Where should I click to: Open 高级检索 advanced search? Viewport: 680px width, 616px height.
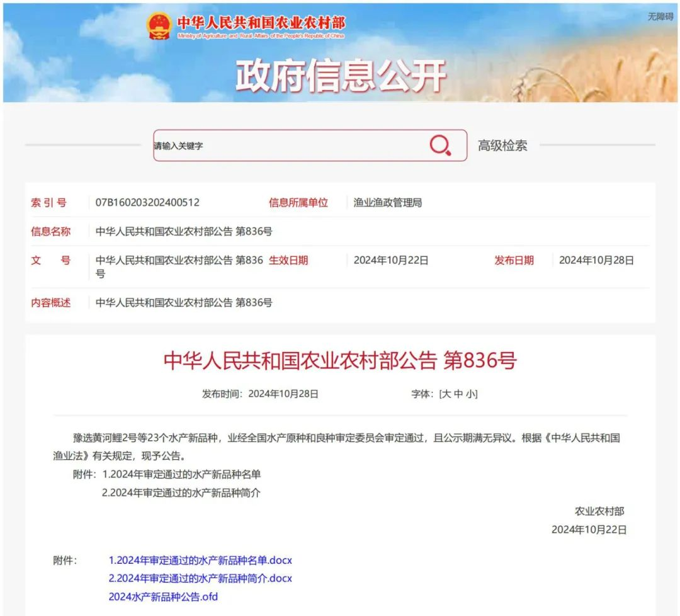[502, 145]
